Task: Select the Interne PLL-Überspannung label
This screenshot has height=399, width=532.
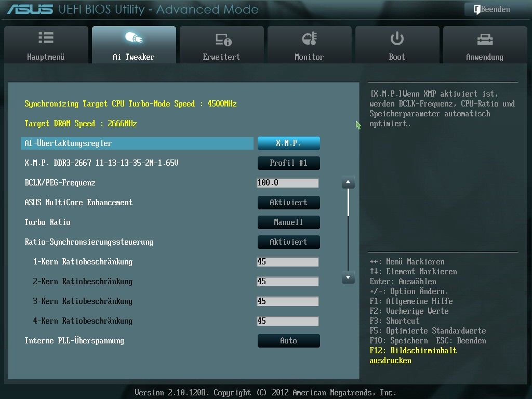Action: 74,341
